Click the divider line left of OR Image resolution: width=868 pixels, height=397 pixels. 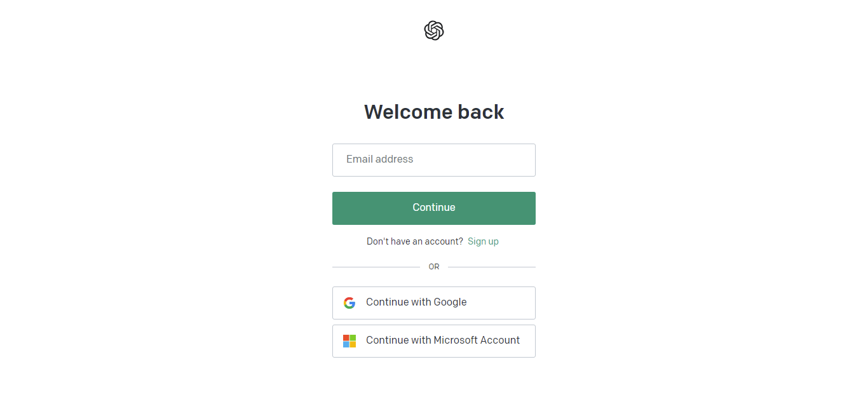pyautogui.click(x=376, y=267)
